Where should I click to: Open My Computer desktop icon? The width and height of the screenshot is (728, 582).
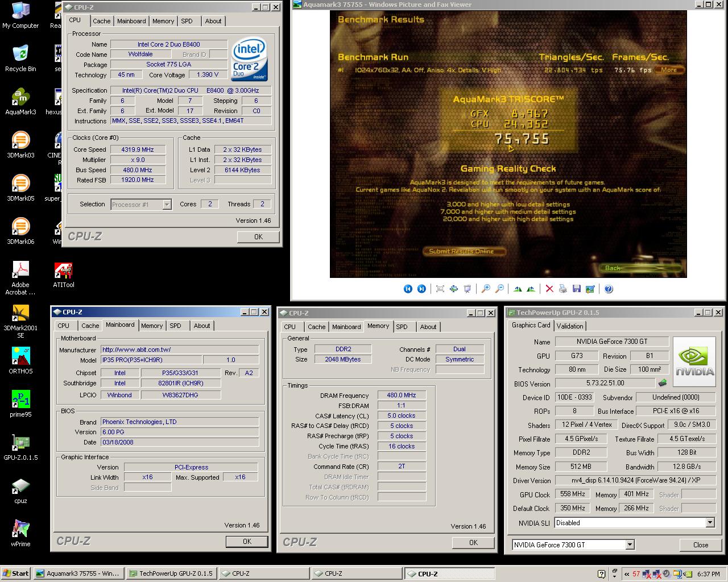pyautogui.click(x=20, y=15)
